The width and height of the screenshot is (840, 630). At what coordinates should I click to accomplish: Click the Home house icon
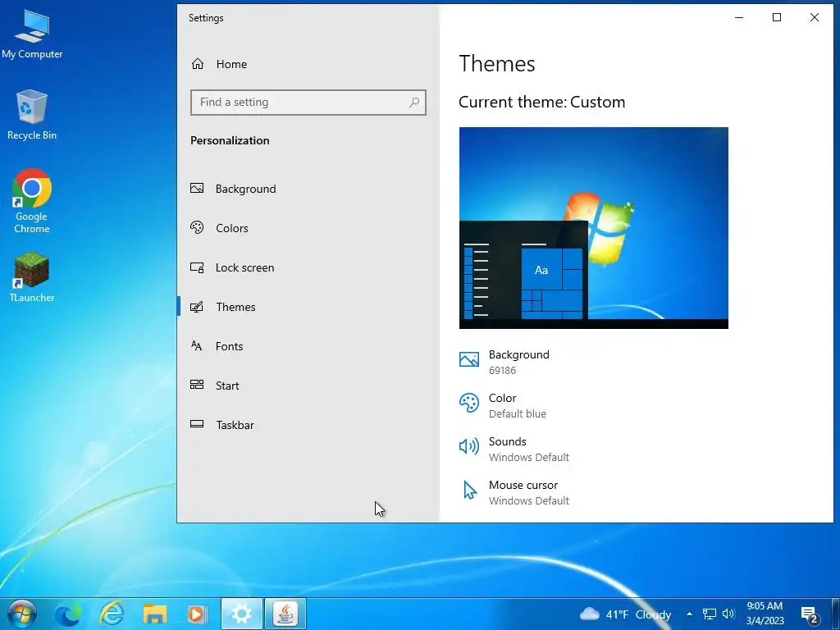pos(198,64)
